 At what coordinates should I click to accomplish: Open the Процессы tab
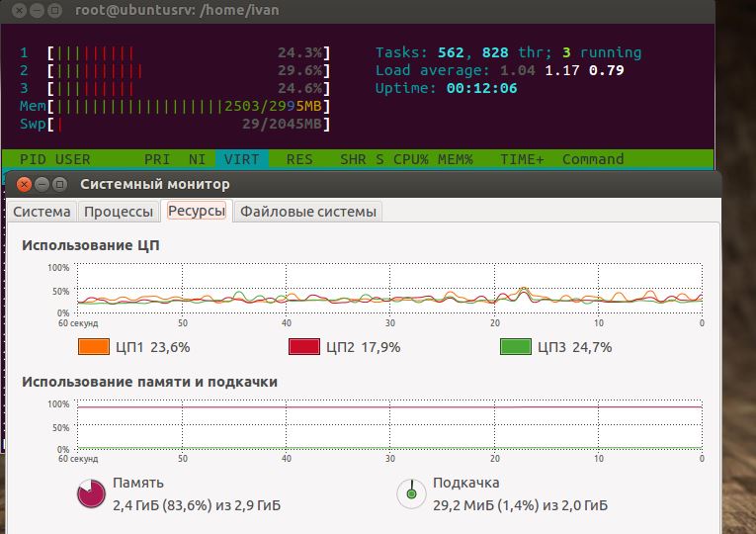(x=119, y=212)
